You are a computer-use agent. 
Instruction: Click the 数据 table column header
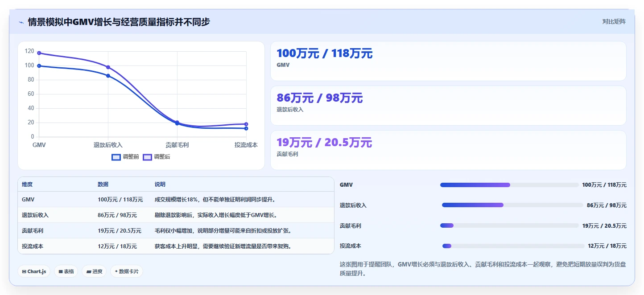pyautogui.click(x=103, y=184)
